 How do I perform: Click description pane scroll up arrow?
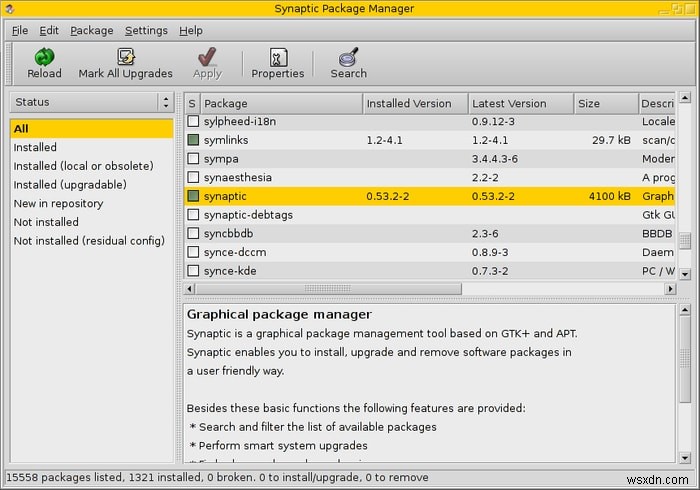coord(685,309)
